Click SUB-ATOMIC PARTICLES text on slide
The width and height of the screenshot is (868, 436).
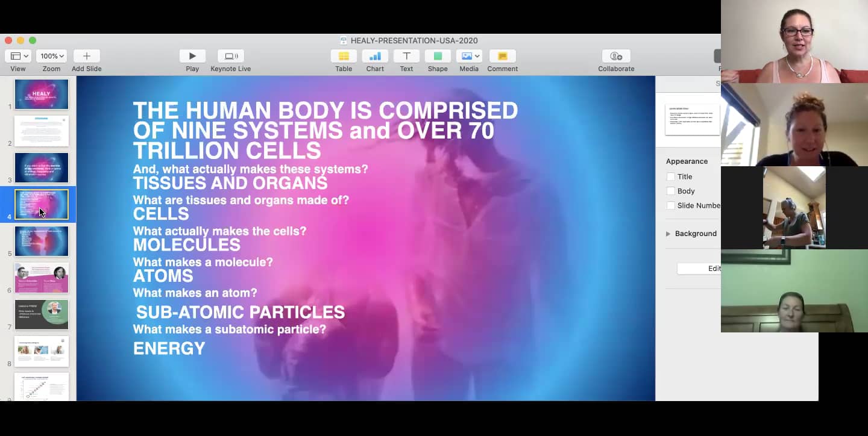241,313
